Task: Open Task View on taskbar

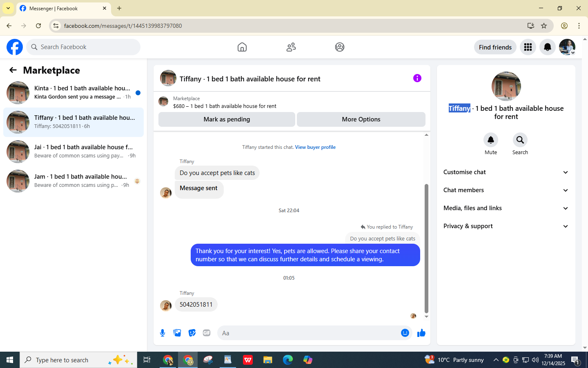Action: 147,360
